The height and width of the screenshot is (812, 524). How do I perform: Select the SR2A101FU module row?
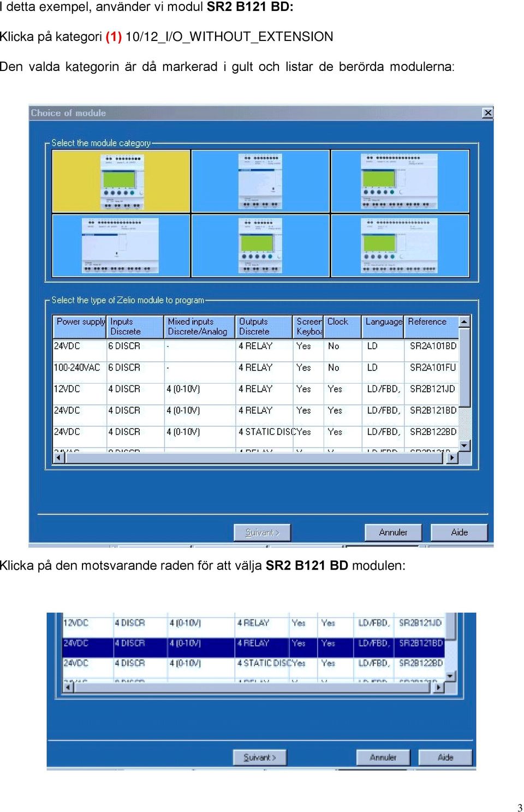[255, 368]
